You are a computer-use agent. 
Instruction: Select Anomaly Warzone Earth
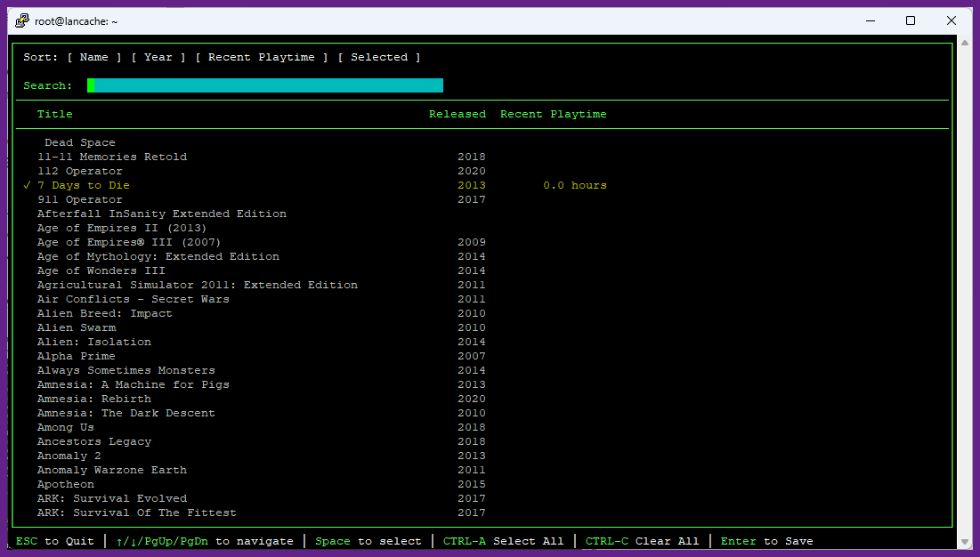pyautogui.click(x=112, y=470)
